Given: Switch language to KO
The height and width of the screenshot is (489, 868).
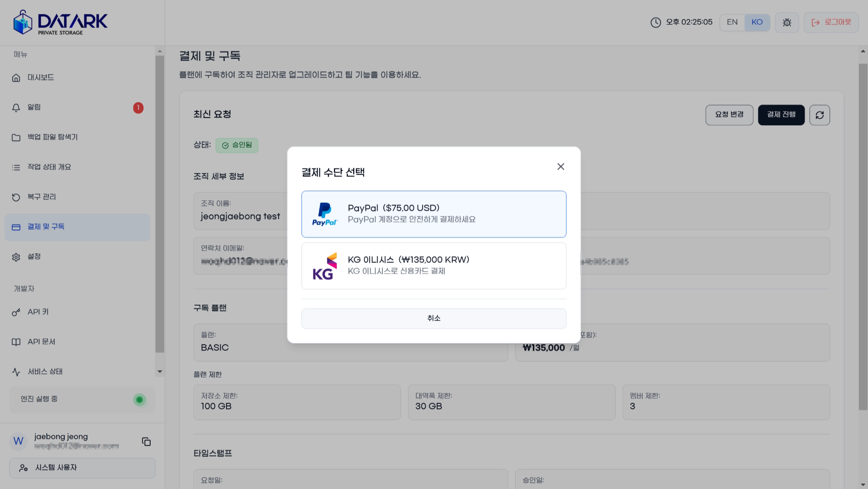Looking at the screenshot, I should (757, 23).
